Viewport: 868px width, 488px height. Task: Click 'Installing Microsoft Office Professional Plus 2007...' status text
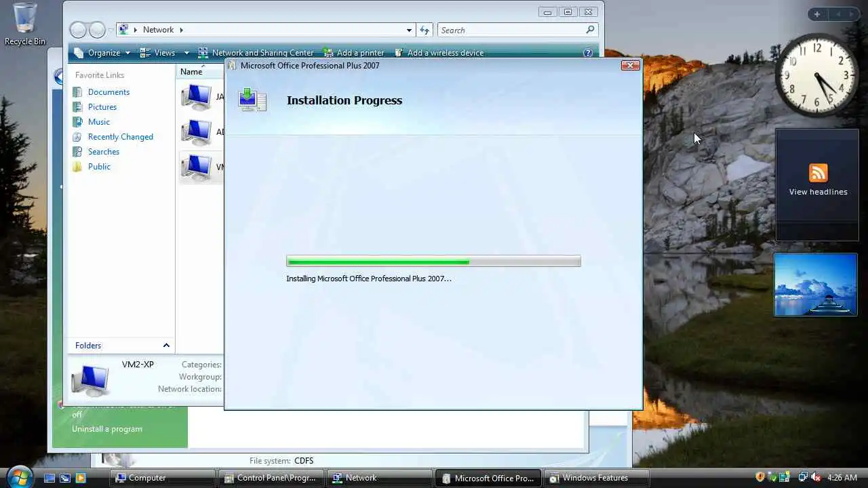368,279
